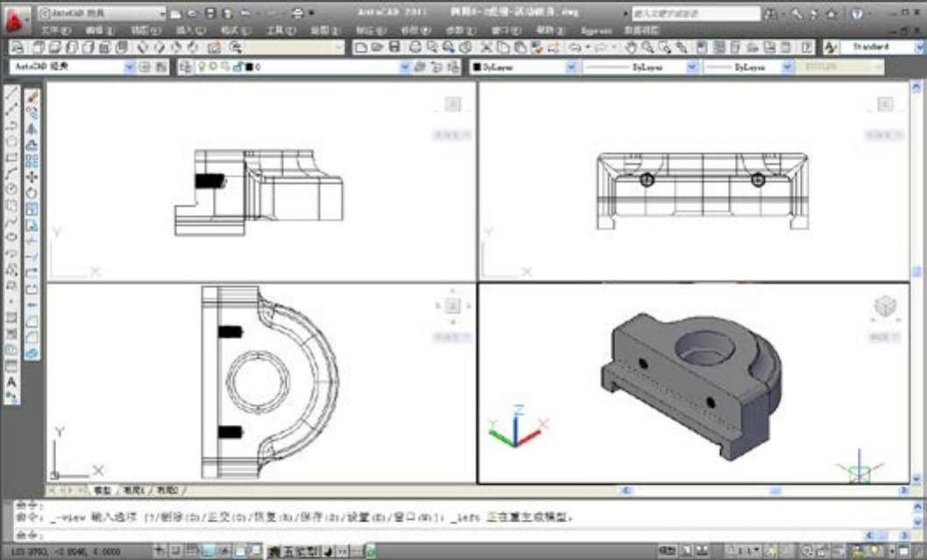The image size is (927, 560).
Task: Click the search binoculars icon
Action: [770, 14]
